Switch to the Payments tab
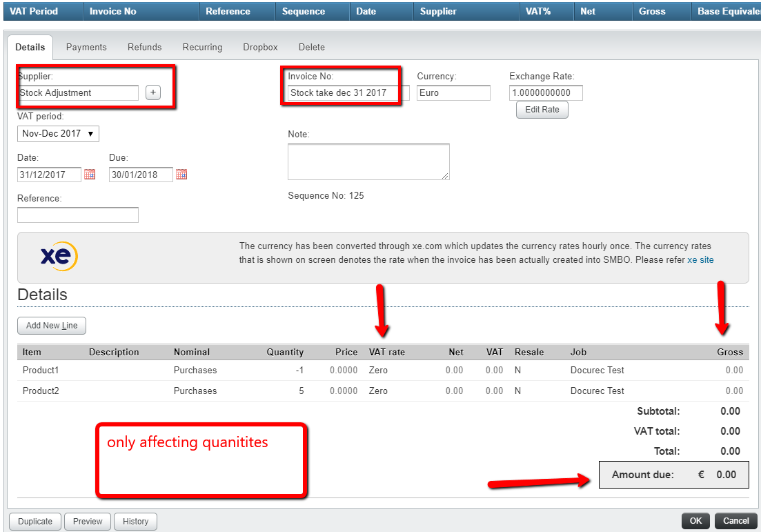 click(86, 47)
